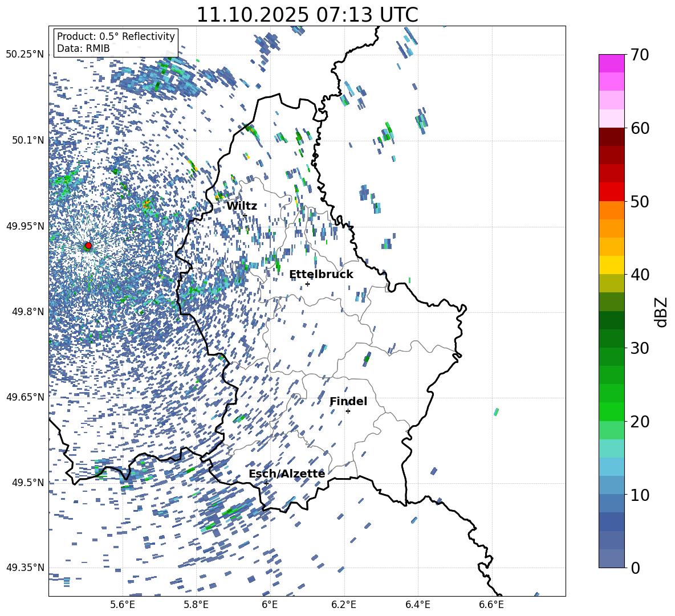Click the Findel station cross marker
The image size is (675, 616).
(348, 411)
